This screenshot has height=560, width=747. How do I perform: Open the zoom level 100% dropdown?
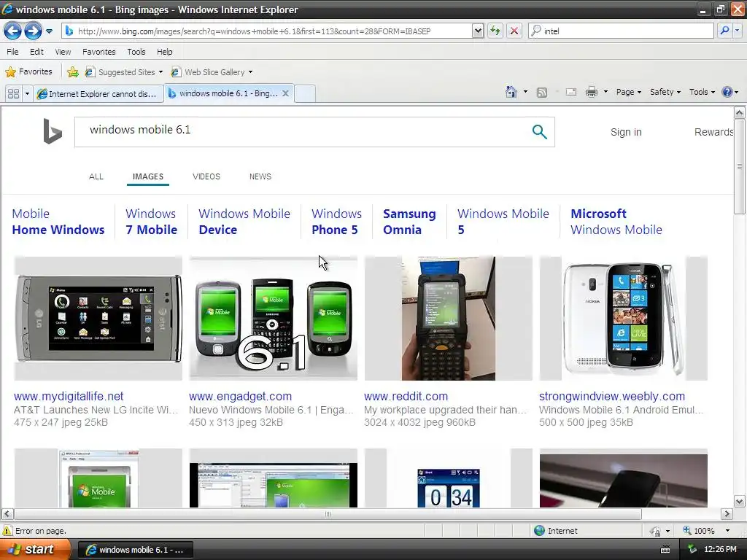727,531
